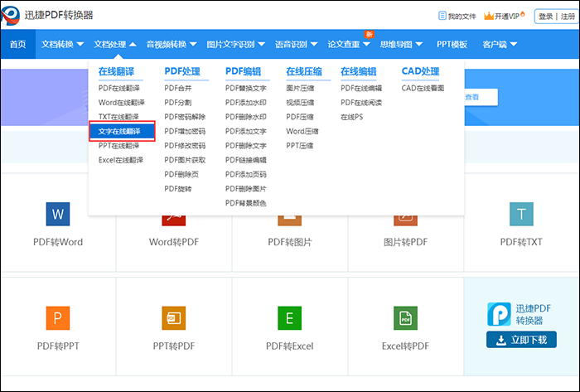The width and height of the screenshot is (580, 392).
Task: Collapse the 文档处理 dropdown menu
Action: (x=115, y=44)
